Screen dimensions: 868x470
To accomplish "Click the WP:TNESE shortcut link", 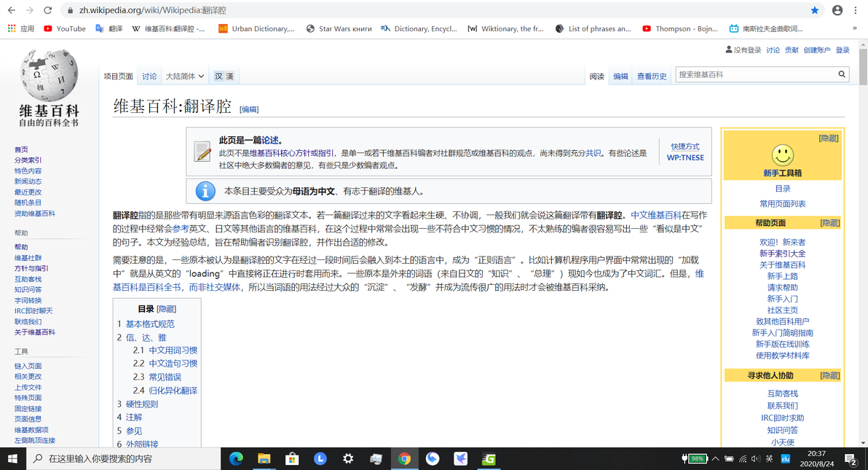I will 685,157.
